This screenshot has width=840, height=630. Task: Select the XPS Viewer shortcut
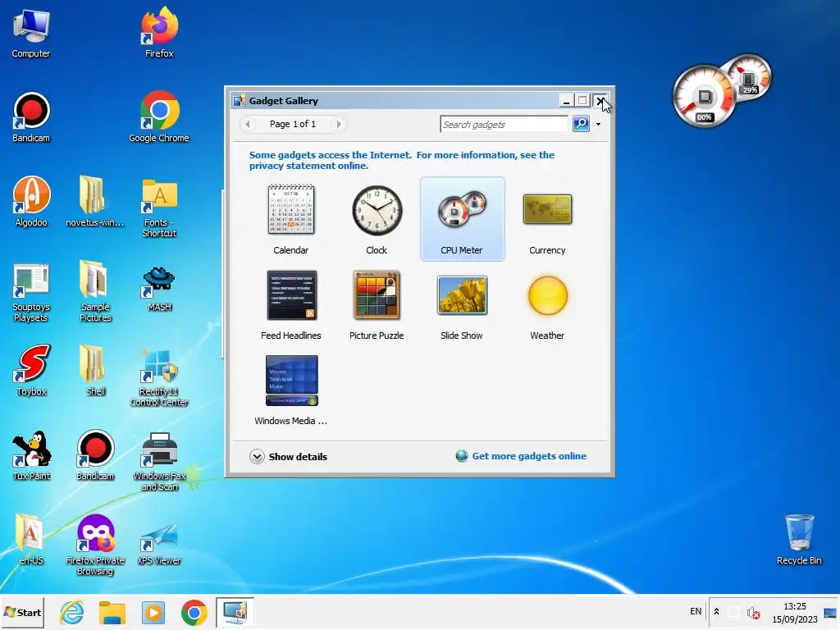[159, 543]
